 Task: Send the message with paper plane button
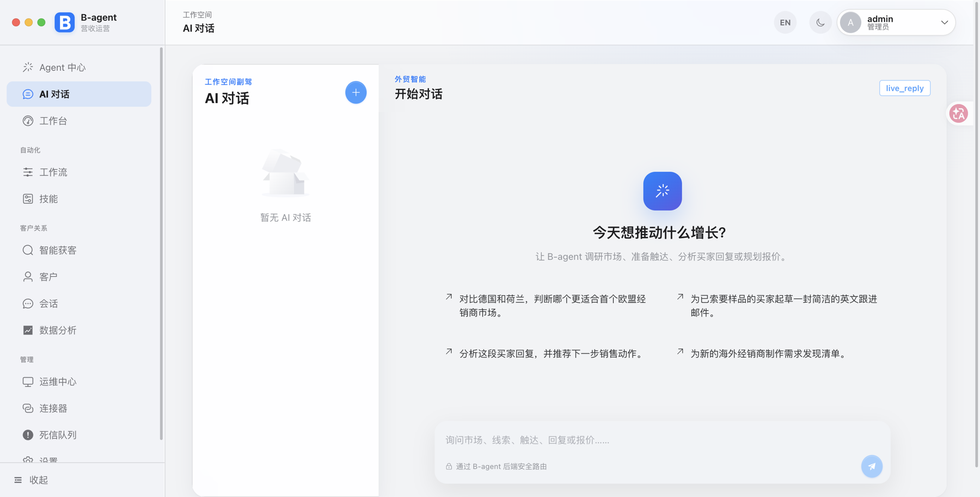872,466
